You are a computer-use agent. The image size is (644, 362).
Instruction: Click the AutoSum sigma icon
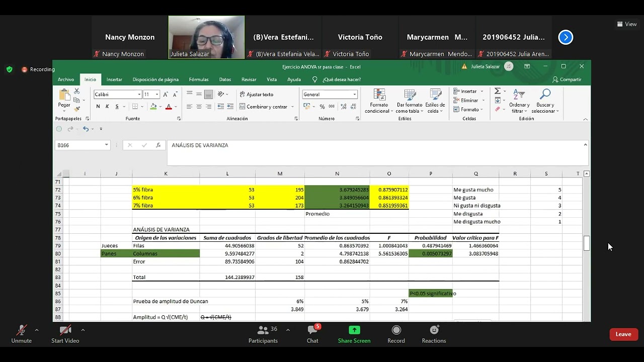(497, 91)
